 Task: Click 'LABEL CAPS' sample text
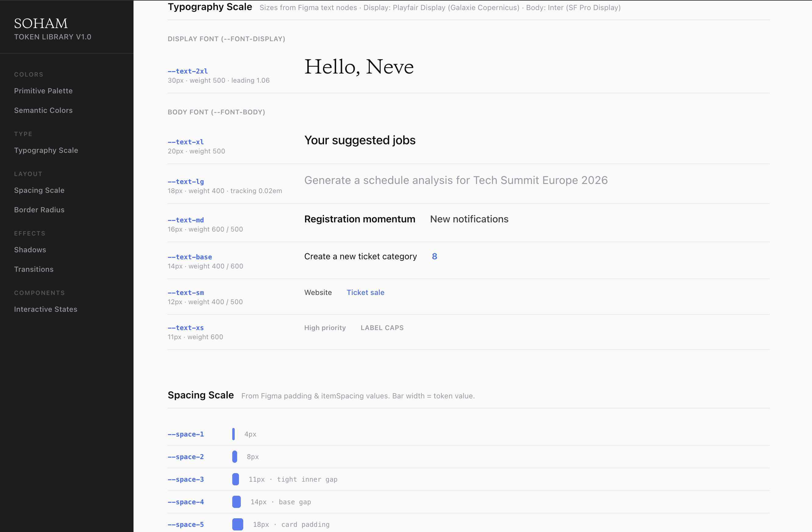point(382,328)
